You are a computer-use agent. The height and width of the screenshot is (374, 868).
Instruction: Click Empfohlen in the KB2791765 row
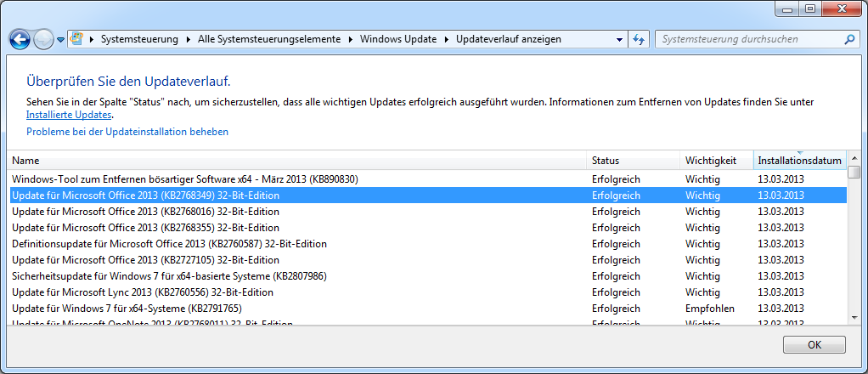(x=710, y=308)
